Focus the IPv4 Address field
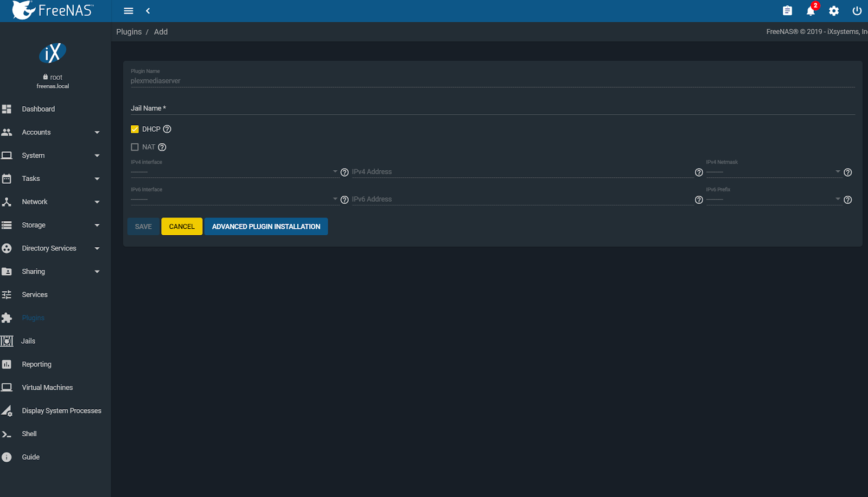This screenshot has height=497, width=868. (x=522, y=172)
